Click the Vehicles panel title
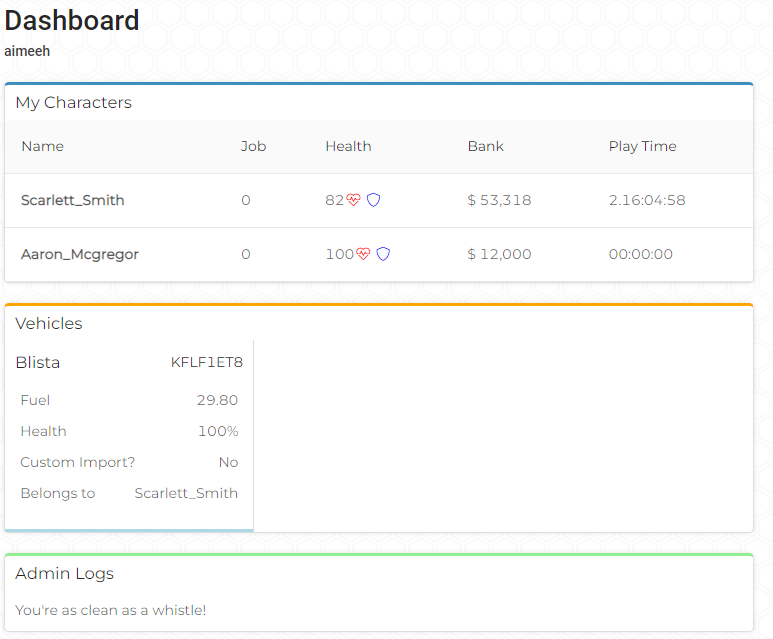This screenshot has height=639, width=773. click(49, 323)
